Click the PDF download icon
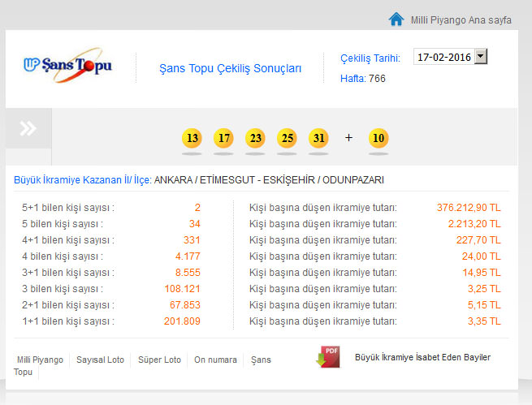Viewport: 532px width, 405px height. click(x=328, y=357)
